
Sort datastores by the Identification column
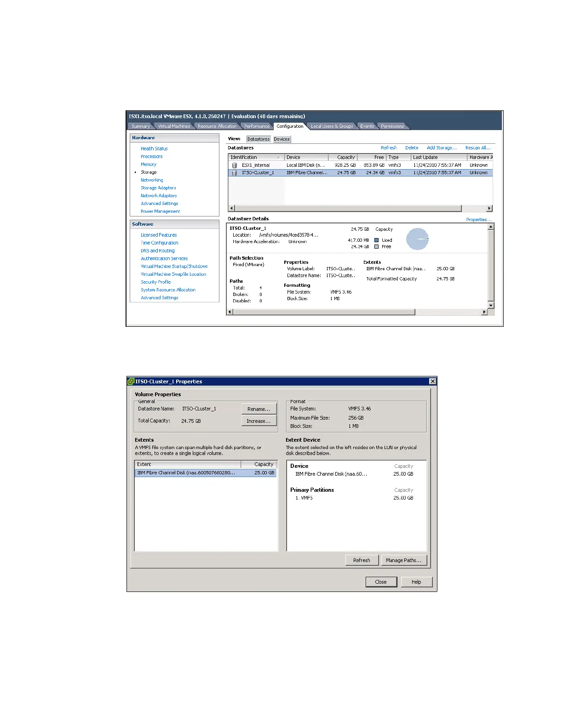(256, 157)
